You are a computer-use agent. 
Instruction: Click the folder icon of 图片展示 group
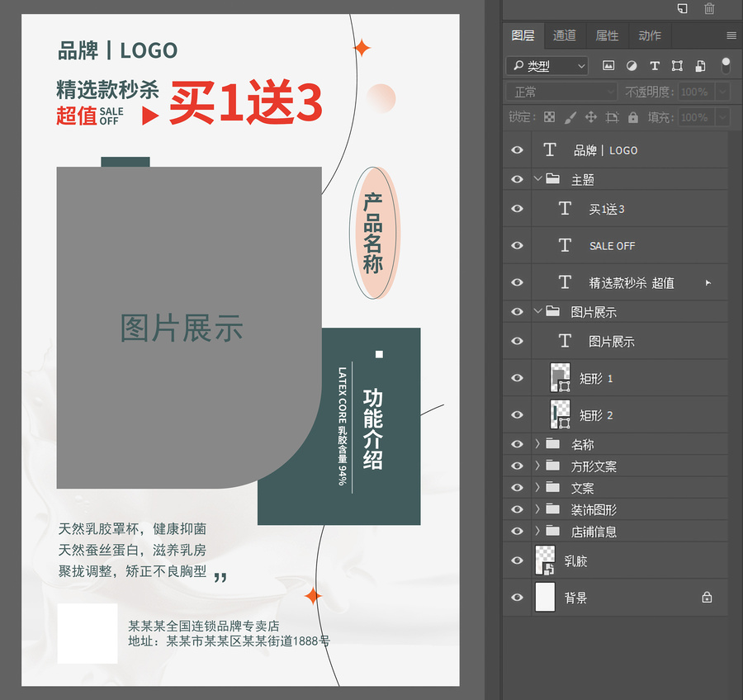click(x=552, y=311)
